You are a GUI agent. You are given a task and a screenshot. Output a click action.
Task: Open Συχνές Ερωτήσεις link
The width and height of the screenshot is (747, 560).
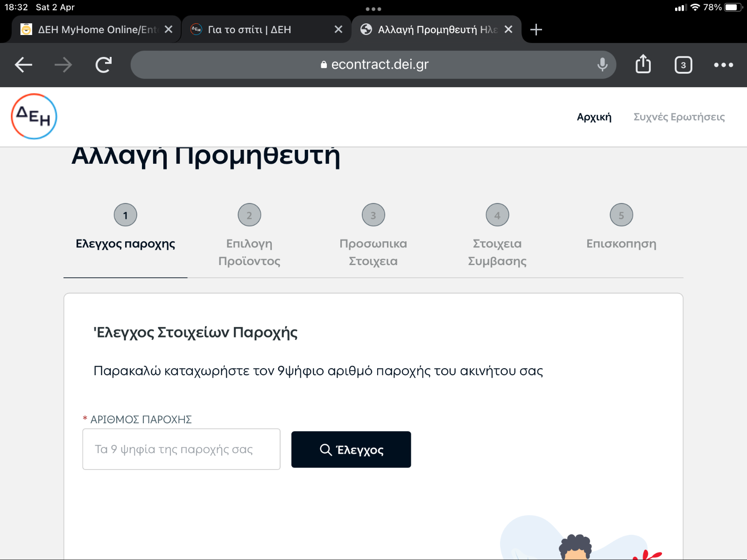[679, 117]
